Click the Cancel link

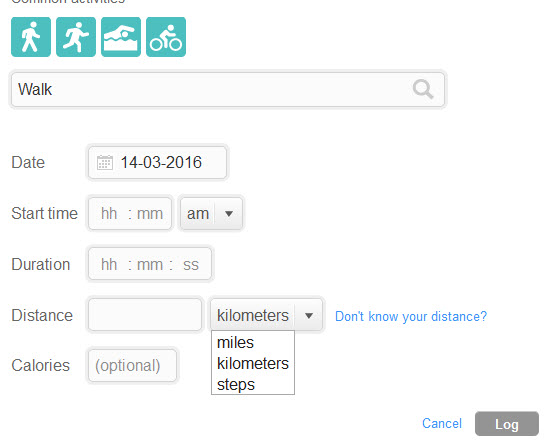[x=442, y=423]
